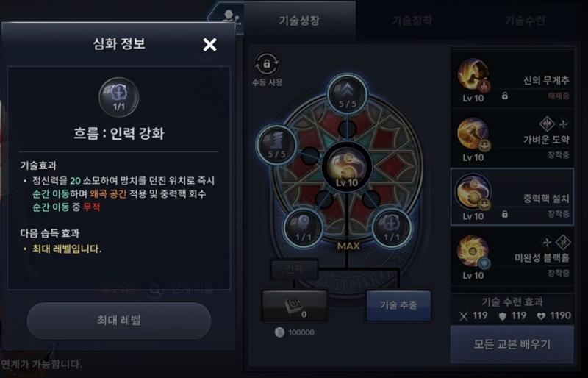Click the 최대 레벨 button
This screenshot has width=588, height=378.
pyautogui.click(x=119, y=321)
